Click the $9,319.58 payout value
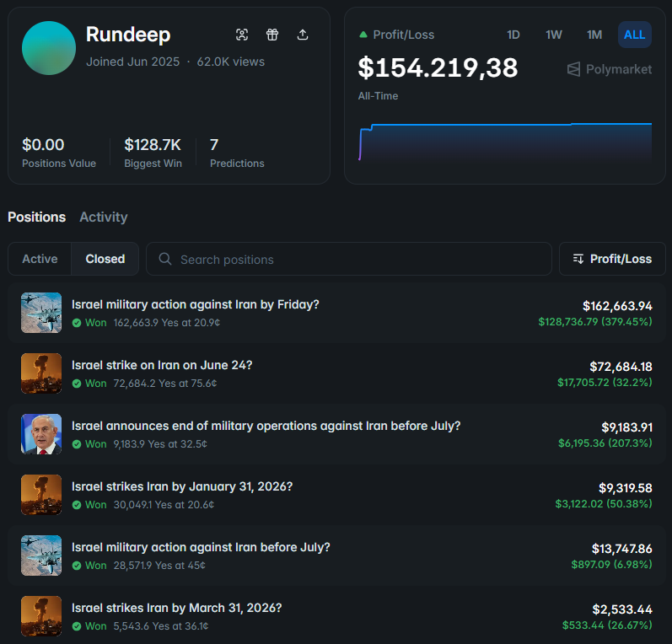Viewport: 672px width, 644px height. click(x=626, y=488)
